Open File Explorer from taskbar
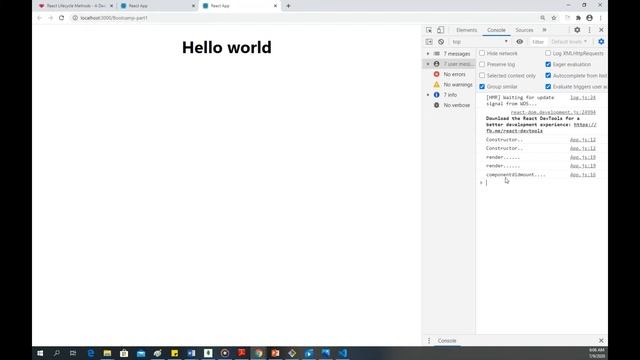640x360 pixels. pos(107,353)
